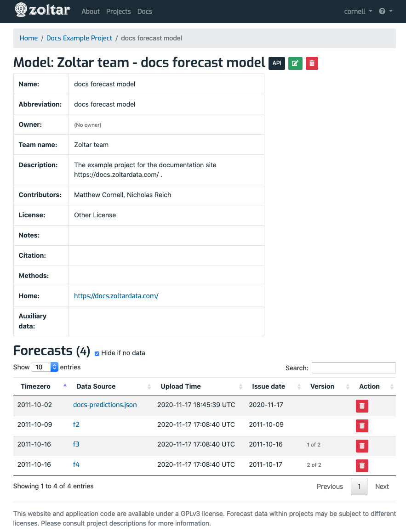Open the f4 forecast link
406x532 pixels.
76,464
